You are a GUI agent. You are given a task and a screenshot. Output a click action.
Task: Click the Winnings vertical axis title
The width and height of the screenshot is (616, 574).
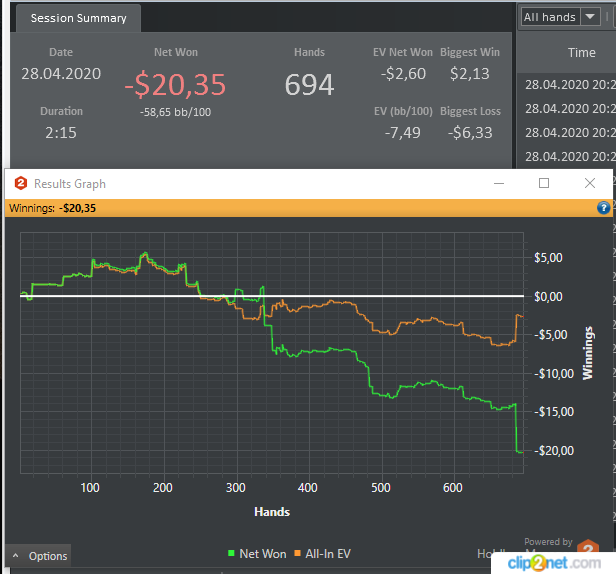(x=588, y=353)
